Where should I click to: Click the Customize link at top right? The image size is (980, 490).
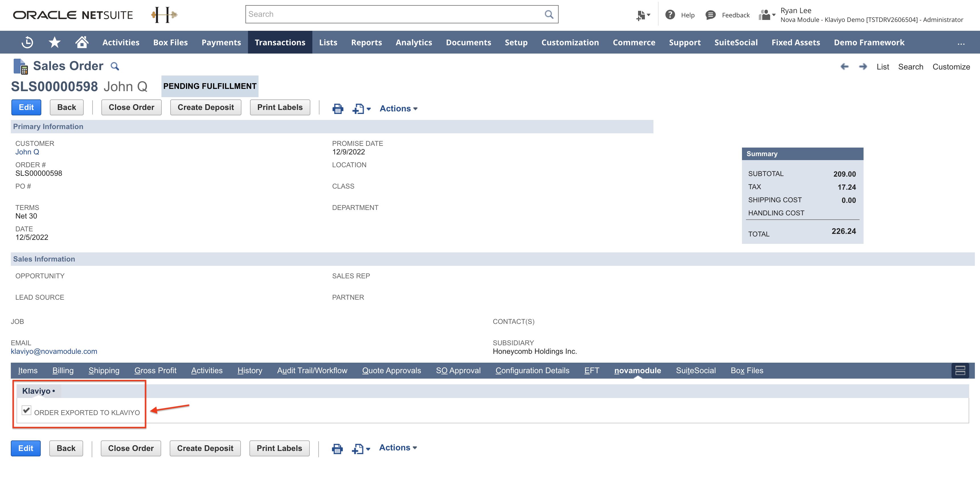951,67
